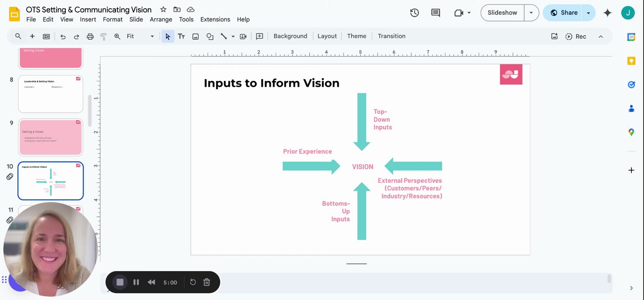
Task: Click the speaker notes field below slide
Action: [356, 282]
